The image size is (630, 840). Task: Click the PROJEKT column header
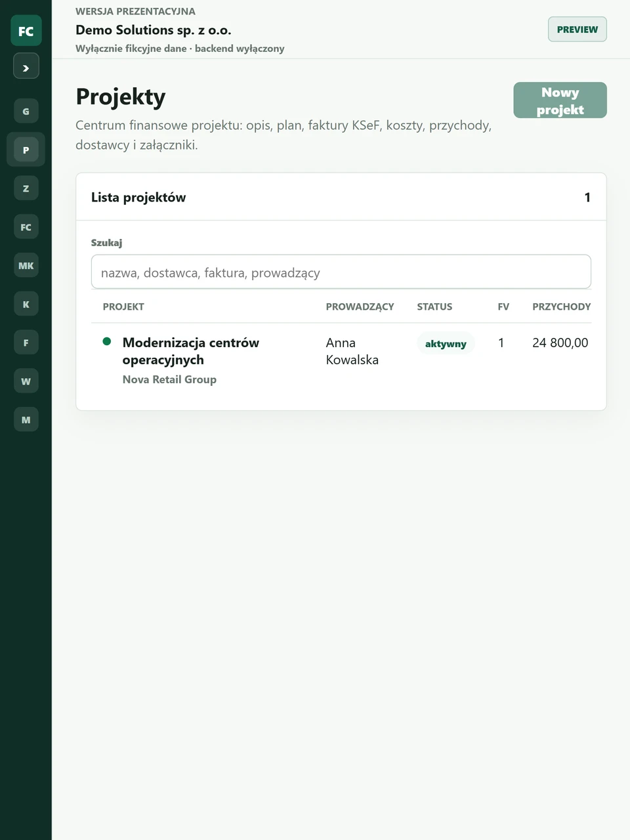tap(123, 306)
